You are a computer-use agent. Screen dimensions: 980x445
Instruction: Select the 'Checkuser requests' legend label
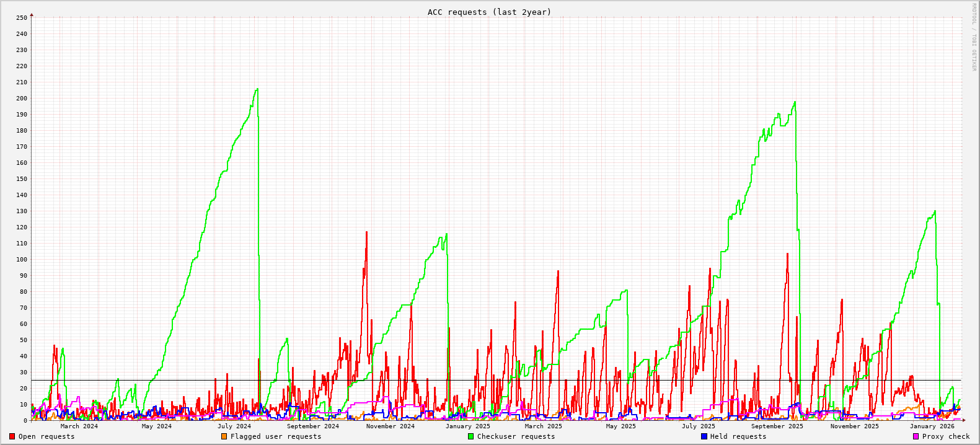516,436
